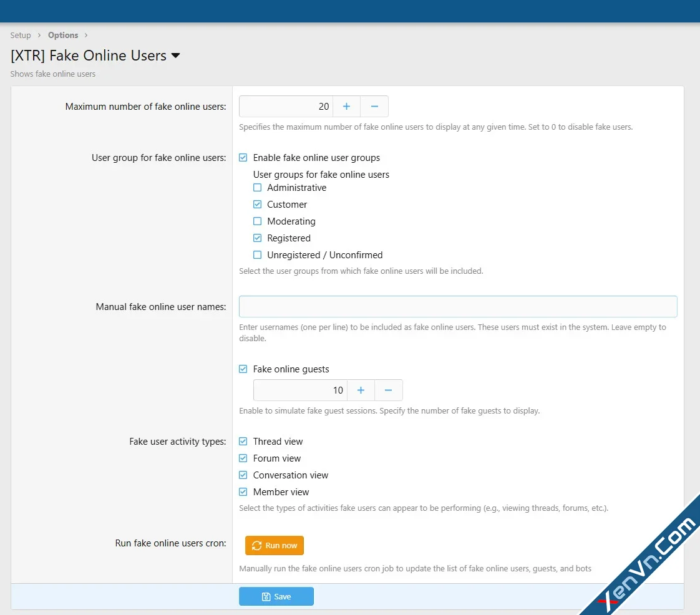The height and width of the screenshot is (615, 700).
Task: Uncheck the Customer user group
Action: [258, 205]
